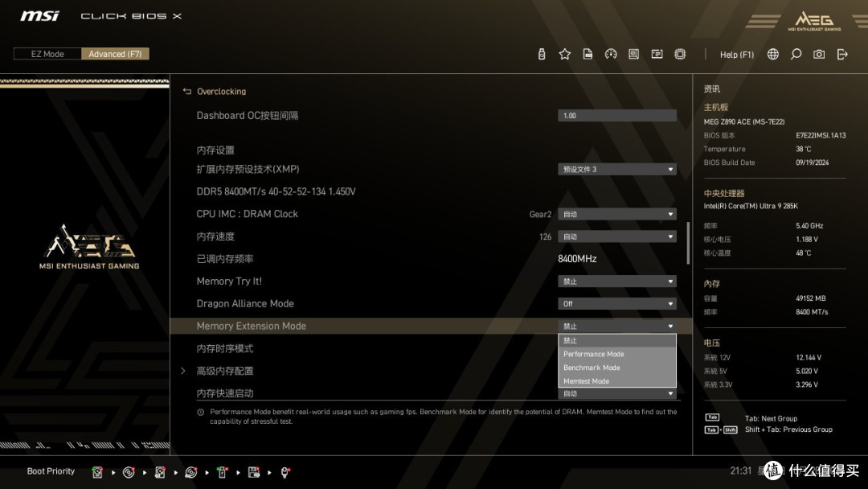Take a screenshot with the camera icon
Screen dimensions: 868x489
(819, 54)
